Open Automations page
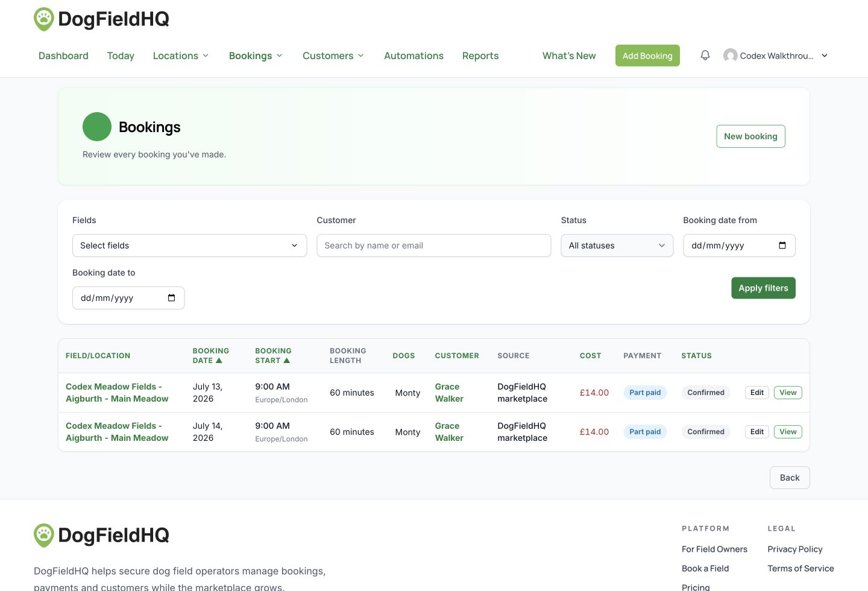Viewport: 868px width, 591px height. (414, 55)
